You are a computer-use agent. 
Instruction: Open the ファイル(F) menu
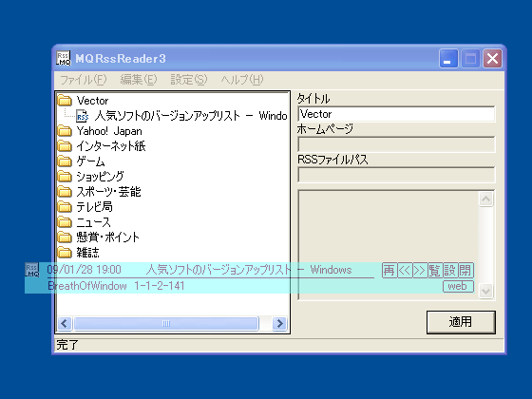[84, 80]
